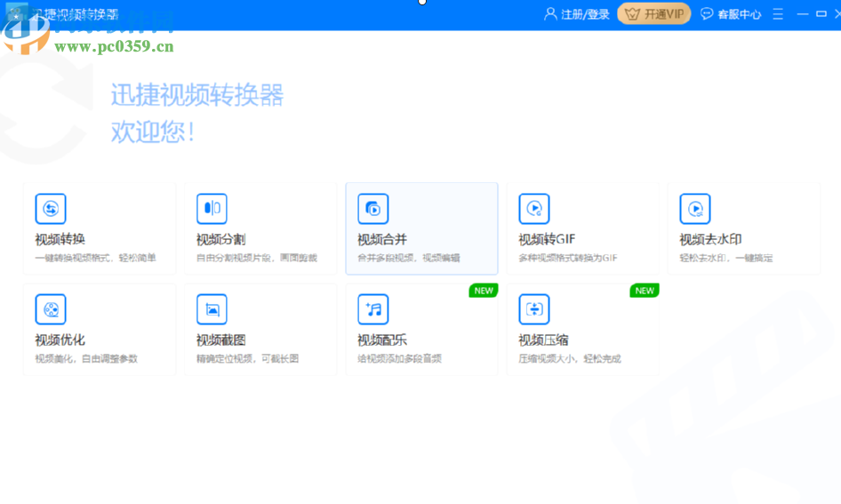Screen dimensions: 841x504
Task: Click the crown icon on VIP button
Action: point(632,14)
